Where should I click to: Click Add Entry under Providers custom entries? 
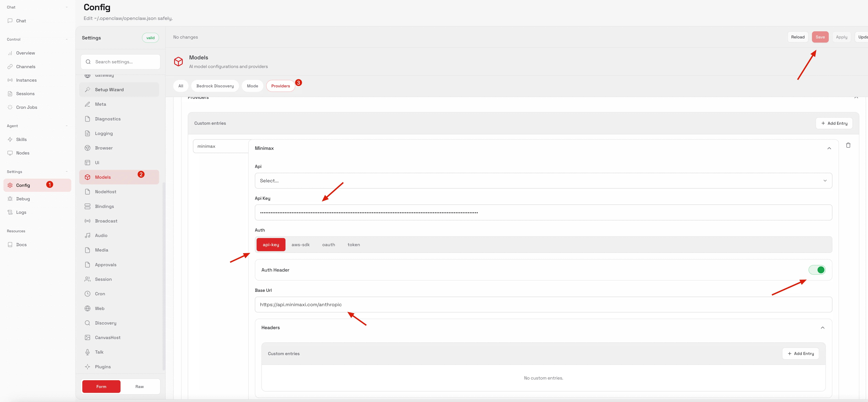834,123
